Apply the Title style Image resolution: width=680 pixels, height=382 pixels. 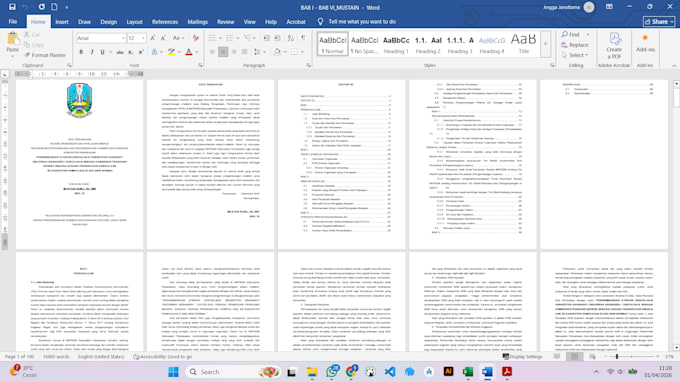click(523, 44)
